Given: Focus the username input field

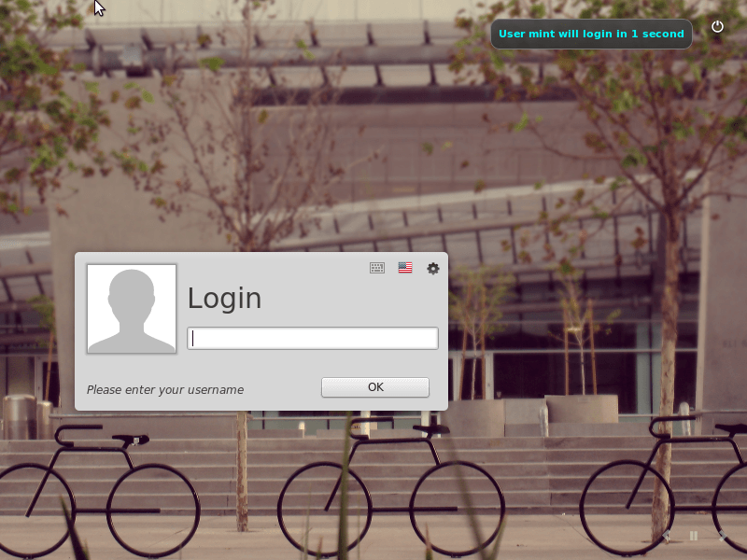Looking at the screenshot, I should pyautogui.click(x=313, y=338).
